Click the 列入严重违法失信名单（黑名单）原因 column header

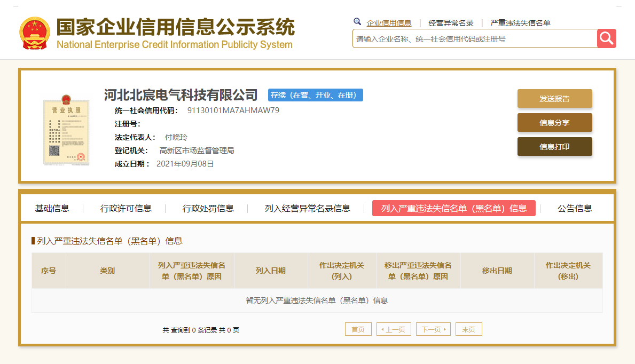click(192, 271)
